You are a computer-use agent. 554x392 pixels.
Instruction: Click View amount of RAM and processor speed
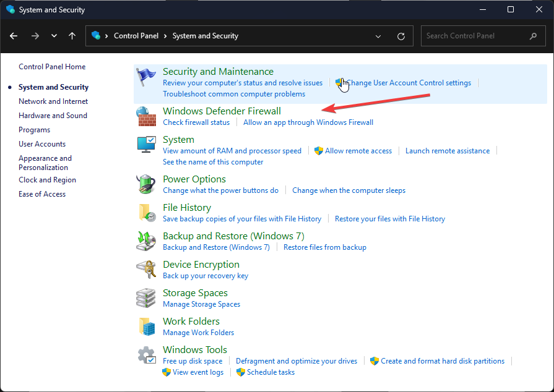point(232,151)
